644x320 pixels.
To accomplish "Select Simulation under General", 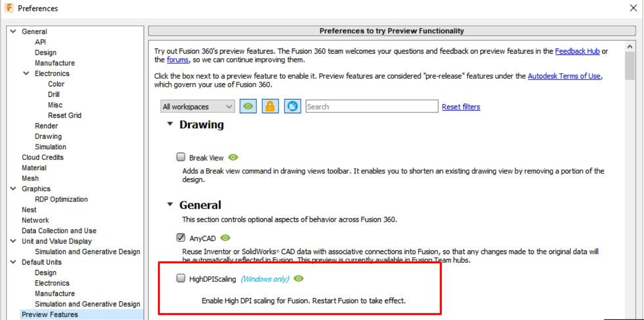I will (x=50, y=146).
